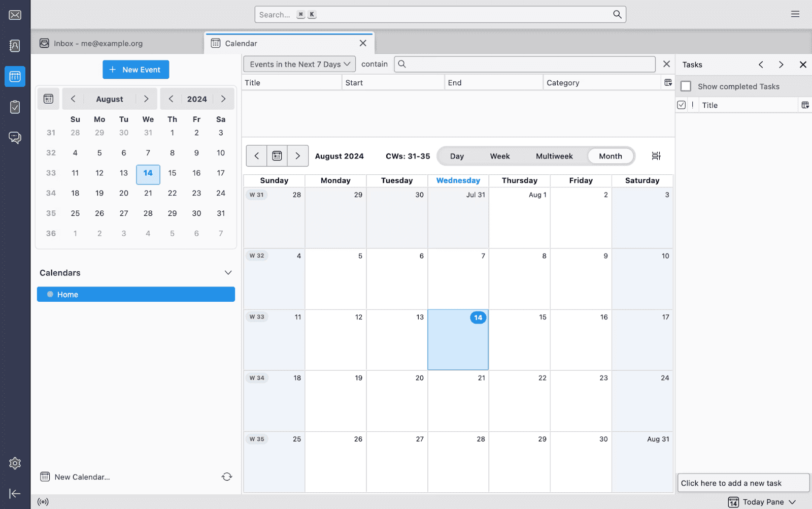
Task: Switch to the Tasks view in the sidebar
Action: click(15, 107)
